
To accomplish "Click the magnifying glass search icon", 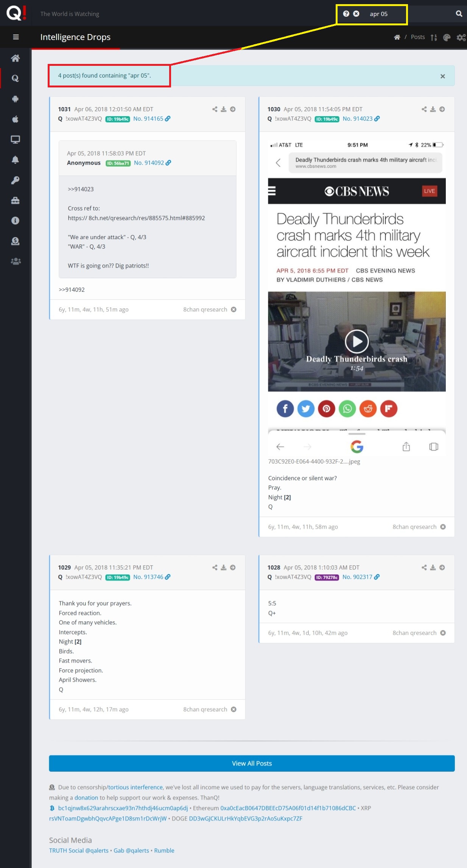I will tap(459, 14).
